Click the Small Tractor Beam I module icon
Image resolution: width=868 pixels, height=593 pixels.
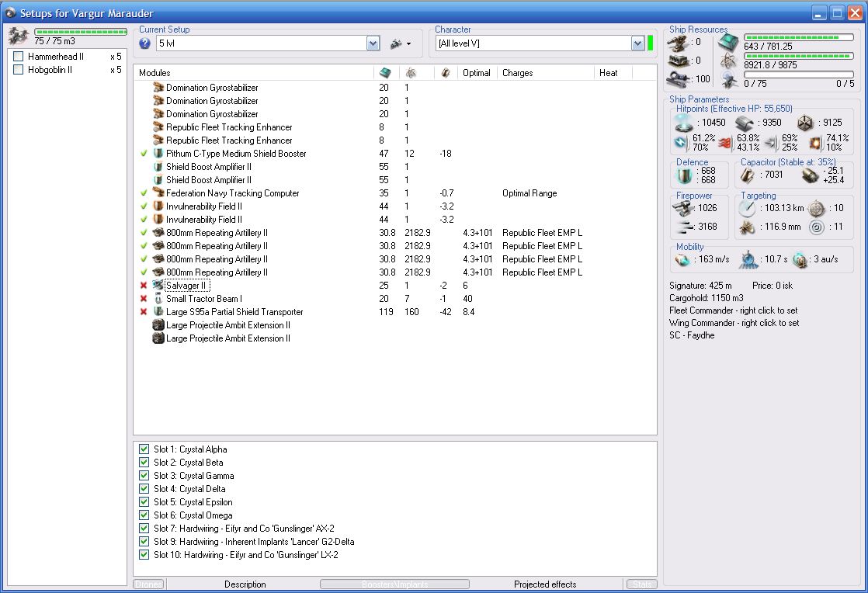pyautogui.click(x=158, y=299)
